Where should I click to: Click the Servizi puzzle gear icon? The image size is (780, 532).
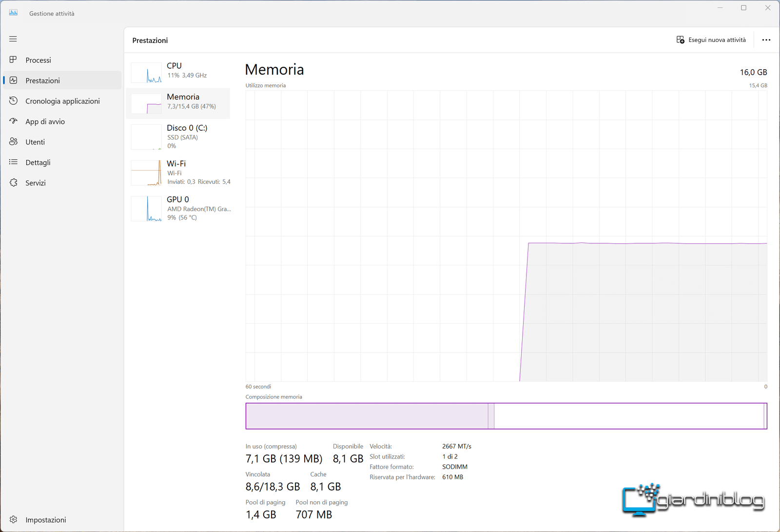13,182
